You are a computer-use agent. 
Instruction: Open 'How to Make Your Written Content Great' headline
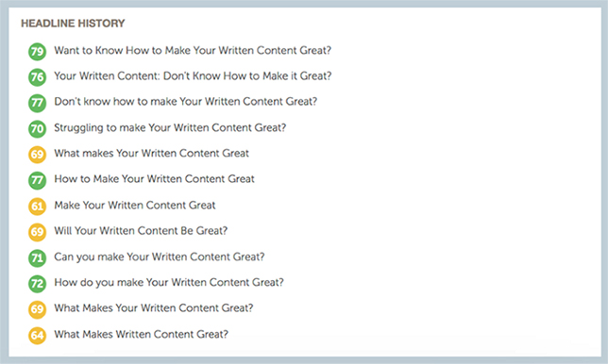pyautogui.click(x=154, y=179)
